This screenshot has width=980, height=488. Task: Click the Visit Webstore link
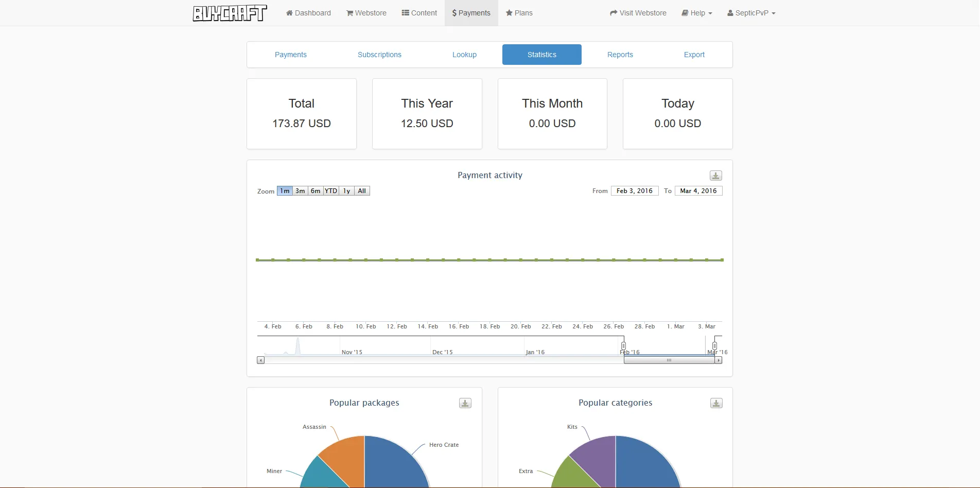coord(638,13)
